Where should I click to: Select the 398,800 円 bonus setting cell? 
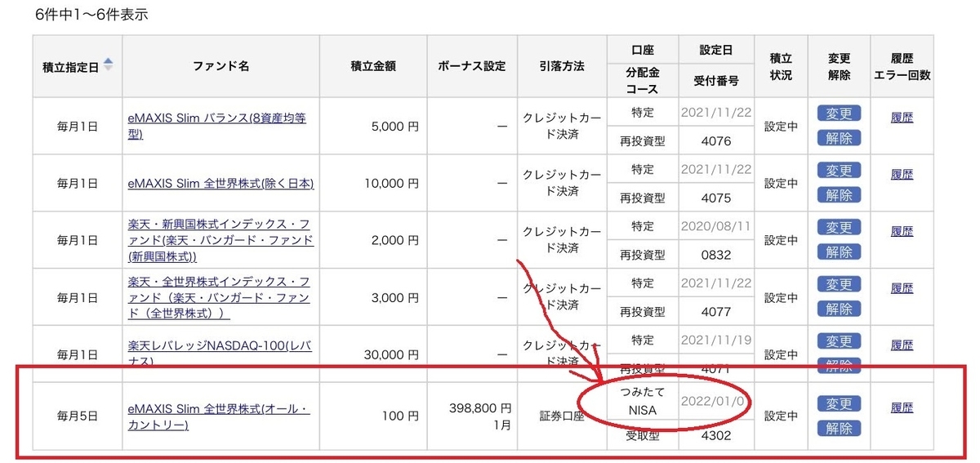pos(472,416)
